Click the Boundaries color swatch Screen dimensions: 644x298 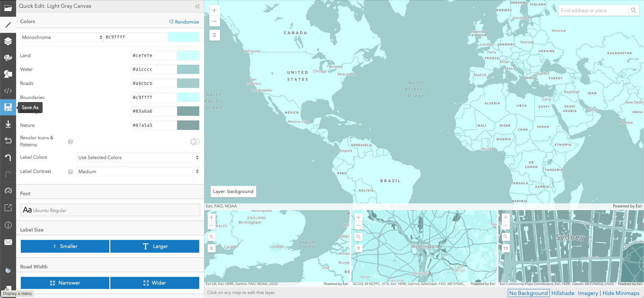(188, 97)
